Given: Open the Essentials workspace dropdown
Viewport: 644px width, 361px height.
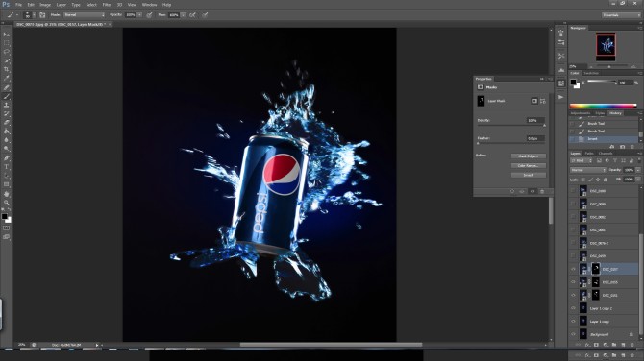Looking at the screenshot, I should pos(621,15).
